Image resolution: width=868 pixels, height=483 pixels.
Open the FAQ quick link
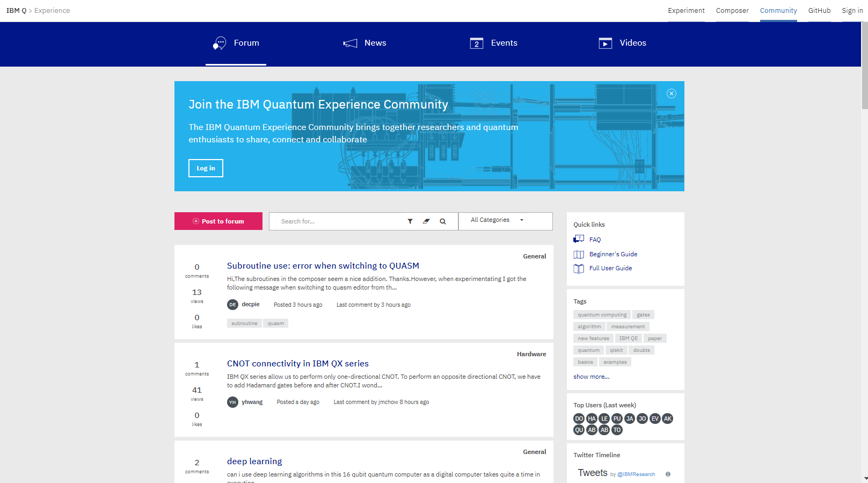click(595, 240)
